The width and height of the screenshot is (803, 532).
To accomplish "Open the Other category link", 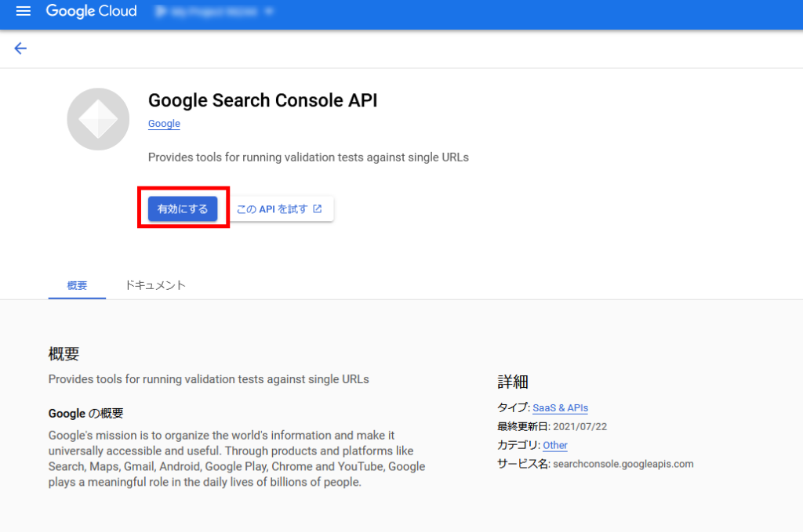I will [x=555, y=446].
